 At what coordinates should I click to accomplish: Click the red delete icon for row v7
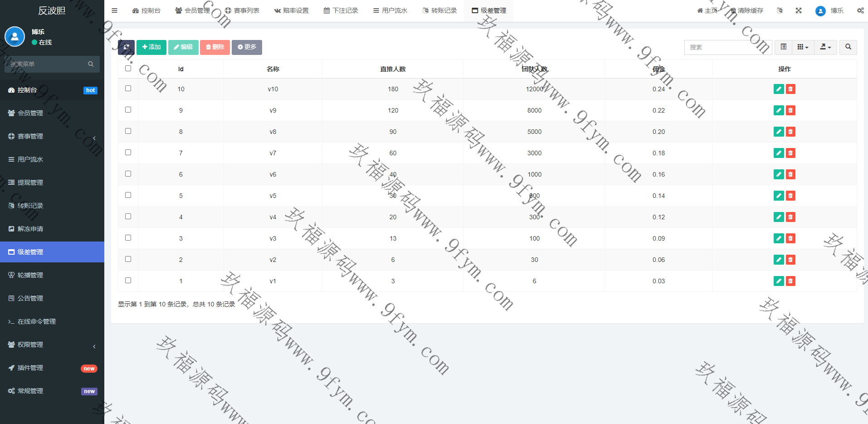click(x=790, y=153)
